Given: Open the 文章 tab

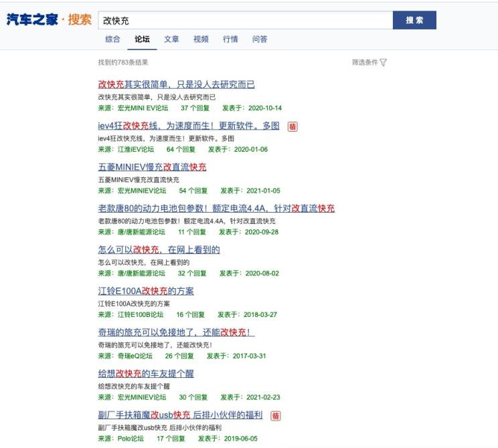Looking at the screenshot, I should point(171,39).
